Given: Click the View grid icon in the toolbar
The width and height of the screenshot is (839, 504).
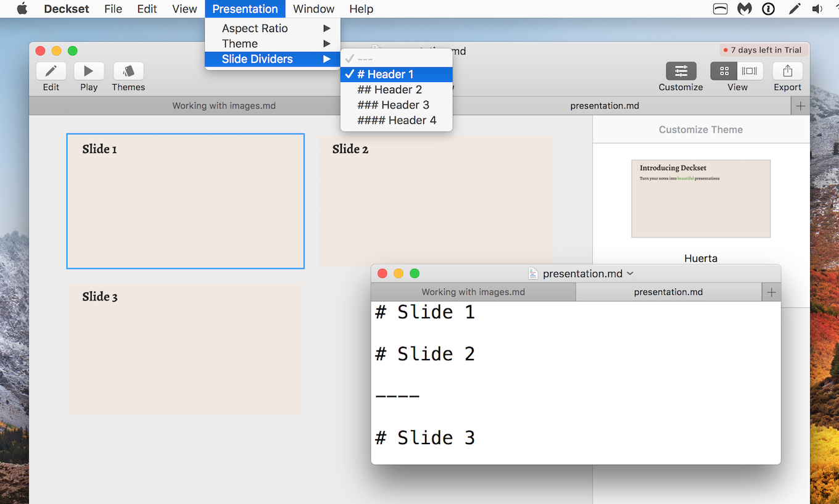Looking at the screenshot, I should coord(724,71).
